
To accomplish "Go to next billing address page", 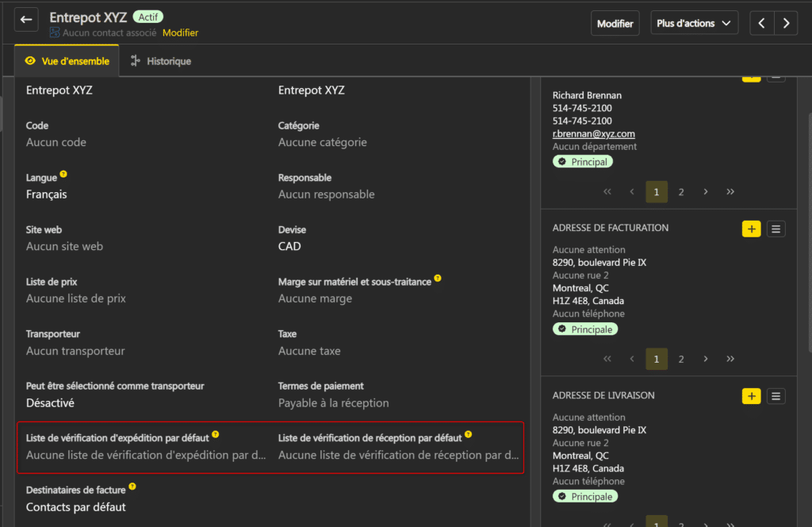I will click(x=706, y=359).
